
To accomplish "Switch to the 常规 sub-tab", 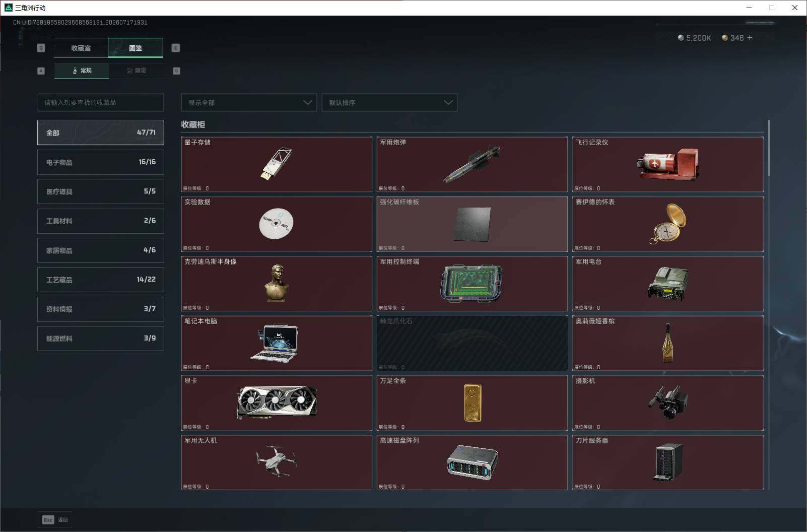I will coord(82,71).
